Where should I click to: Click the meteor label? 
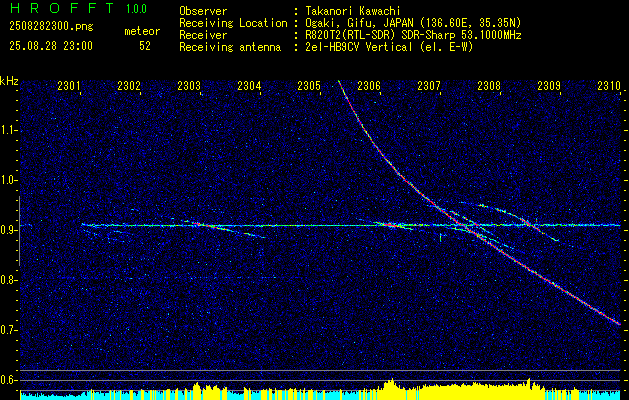pos(142,31)
